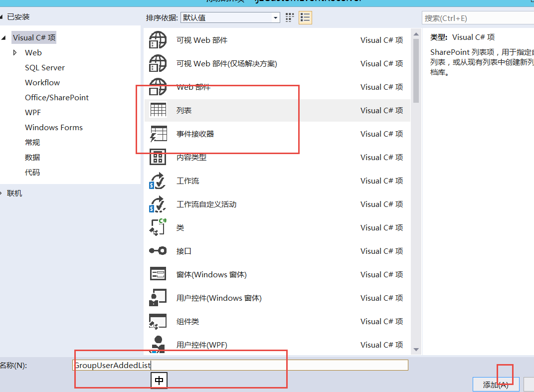Select the 工作流 template name
Image resolution: width=534 pixels, height=392 pixels.
(x=187, y=181)
